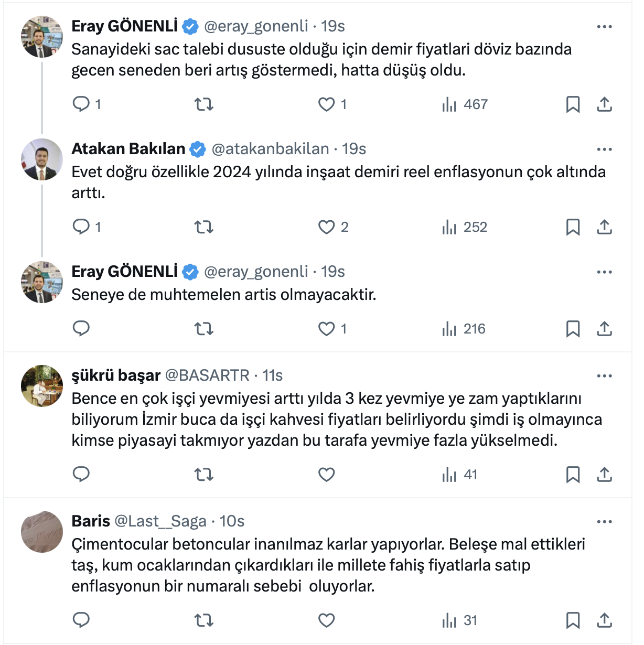Open @atakanbakilan profile handle link
Viewport: 644px width, 645px height.
[270, 149]
